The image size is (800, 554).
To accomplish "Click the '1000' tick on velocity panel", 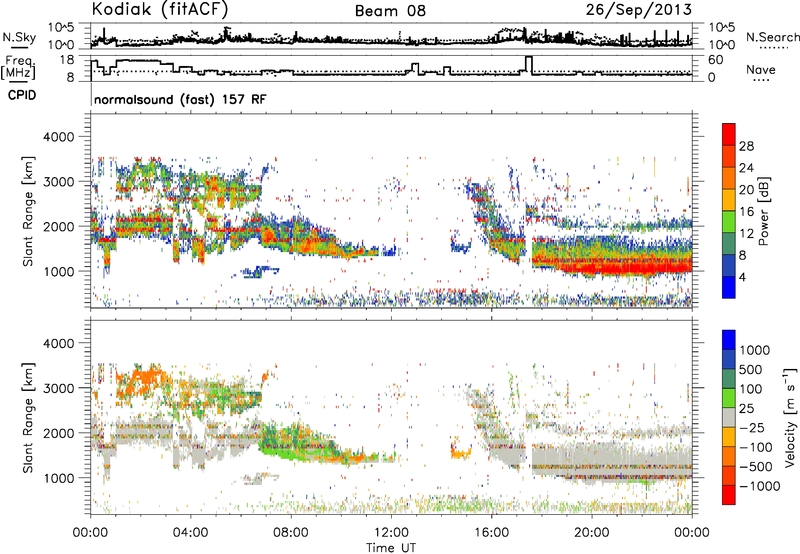I will click(x=61, y=478).
